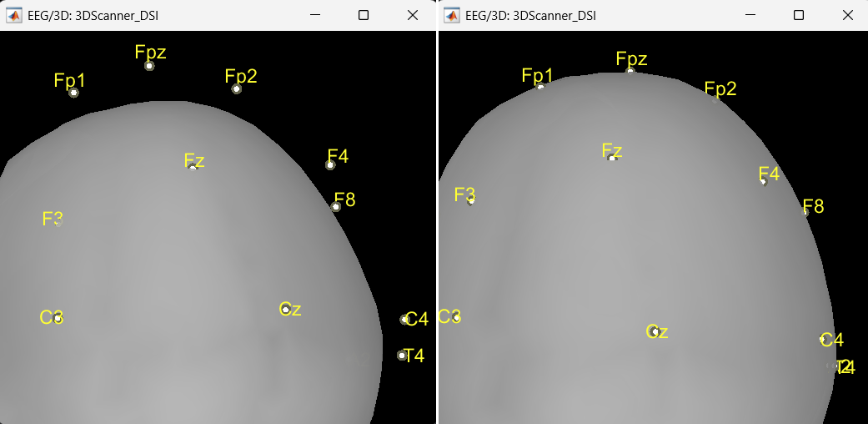Screen dimensions: 868x424
Task: Click the MATLAB icon in the right window title bar
Action: pyautogui.click(x=451, y=15)
